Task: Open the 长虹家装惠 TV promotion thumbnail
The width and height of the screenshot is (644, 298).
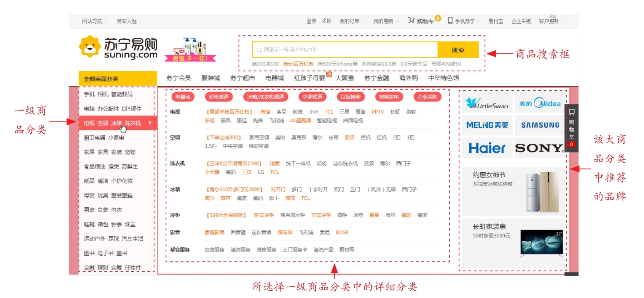Action: tap(541, 243)
